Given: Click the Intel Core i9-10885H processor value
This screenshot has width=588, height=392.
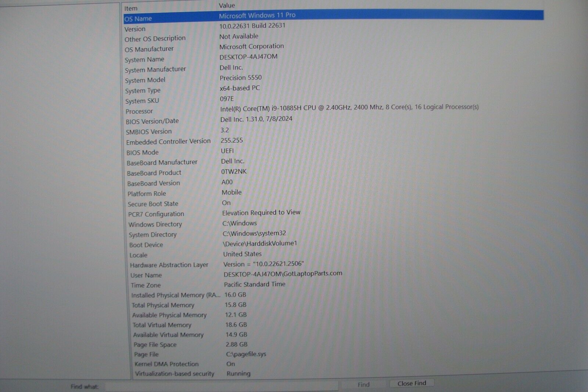Looking at the screenshot, I should pos(349,107).
